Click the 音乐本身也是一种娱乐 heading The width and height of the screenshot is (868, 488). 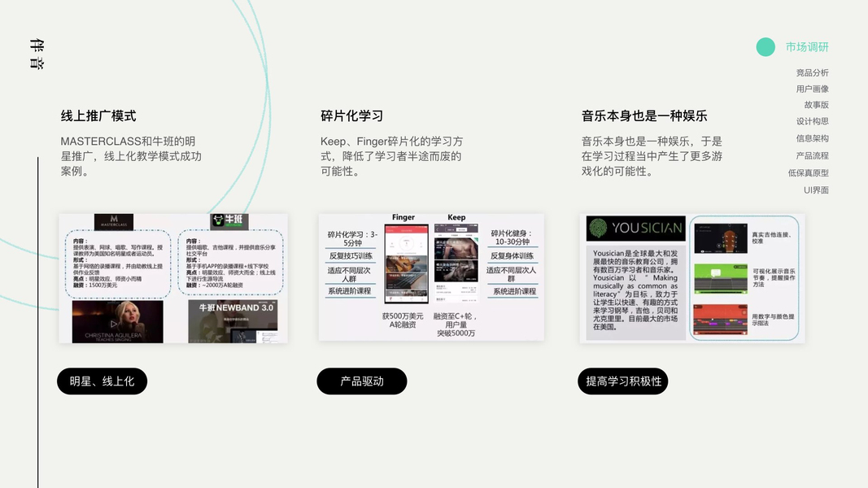point(644,115)
